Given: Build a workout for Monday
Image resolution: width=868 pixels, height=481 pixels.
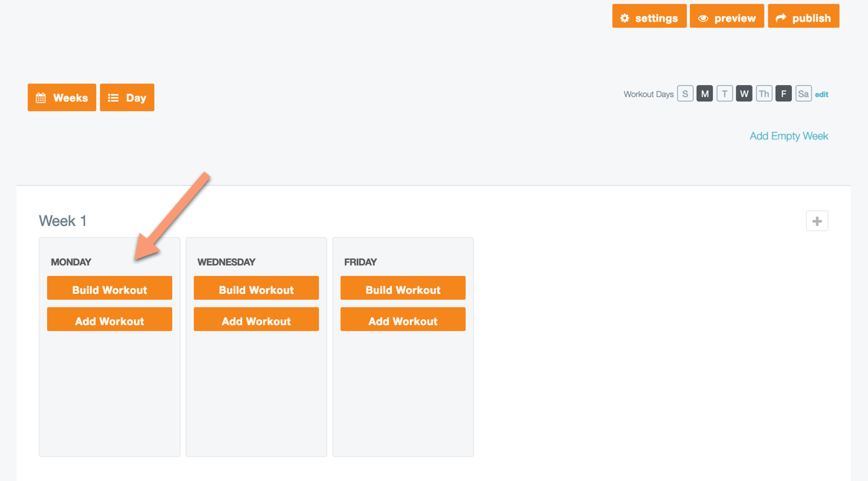Looking at the screenshot, I should point(109,287).
